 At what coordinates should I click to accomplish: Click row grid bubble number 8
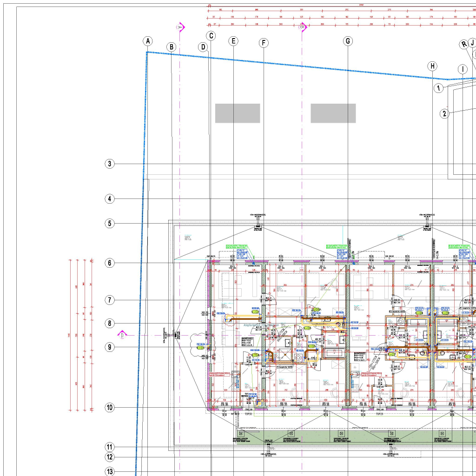click(110, 323)
